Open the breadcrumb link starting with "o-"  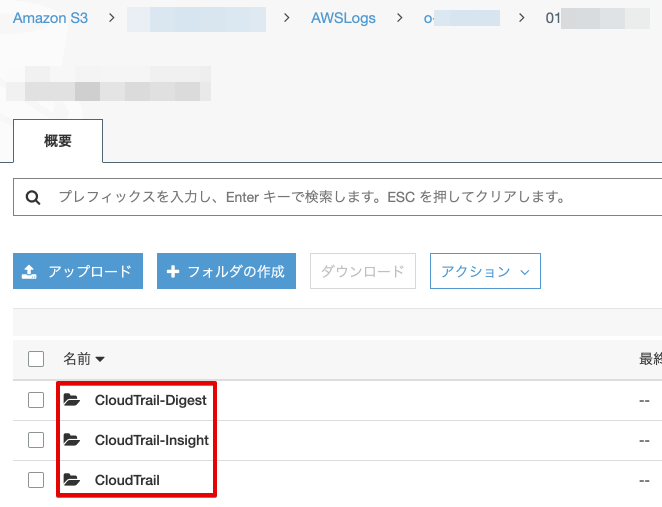tap(462, 18)
